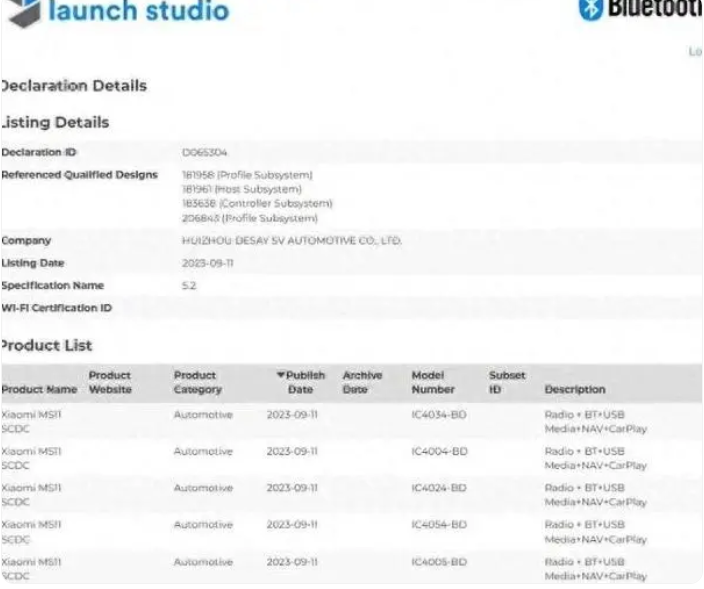Click the Subset ID column header
Viewport: 704px width, 589px height.
pyautogui.click(x=507, y=382)
